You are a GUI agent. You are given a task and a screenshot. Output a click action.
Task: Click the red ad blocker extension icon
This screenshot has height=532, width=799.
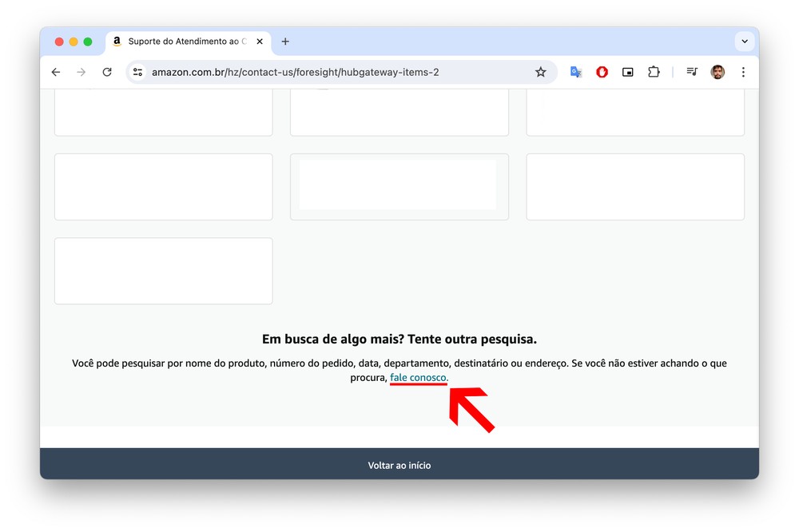point(602,73)
